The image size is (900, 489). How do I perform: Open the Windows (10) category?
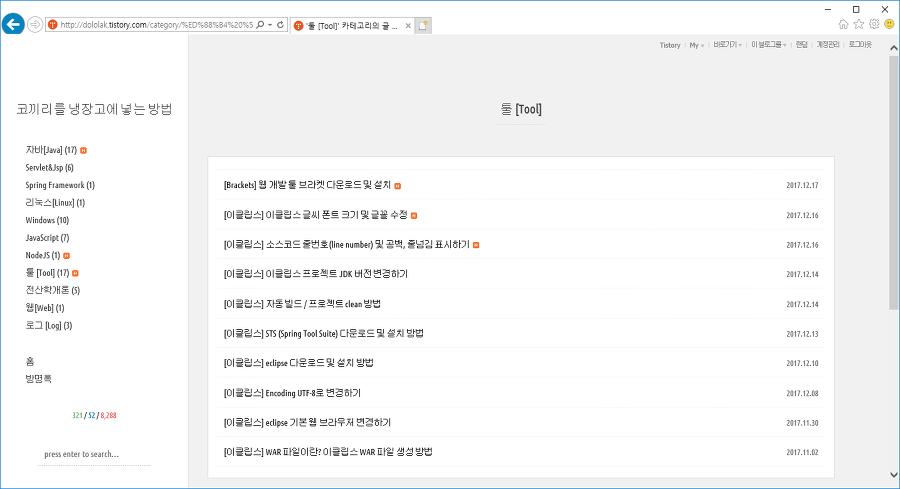coord(47,220)
